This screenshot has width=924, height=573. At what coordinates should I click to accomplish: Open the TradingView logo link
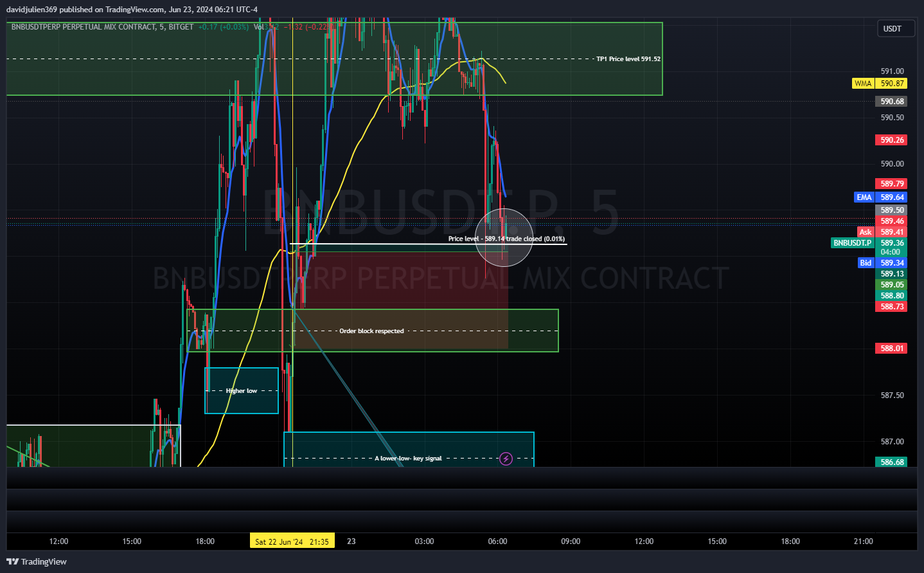tap(37, 561)
